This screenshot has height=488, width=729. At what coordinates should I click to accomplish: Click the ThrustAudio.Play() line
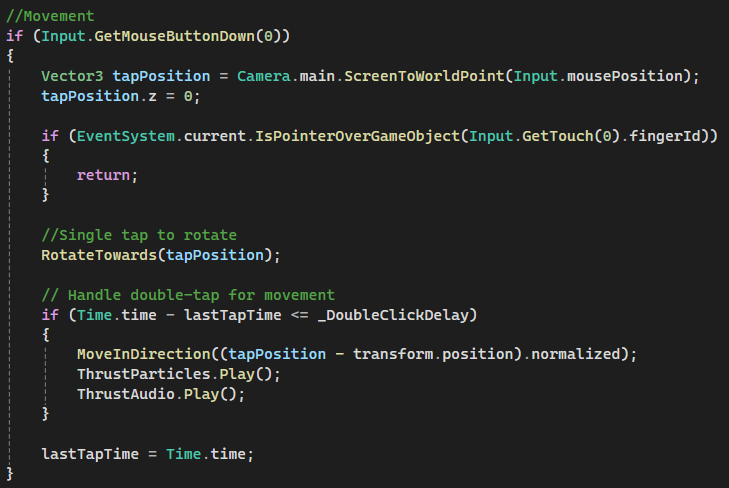point(161,394)
